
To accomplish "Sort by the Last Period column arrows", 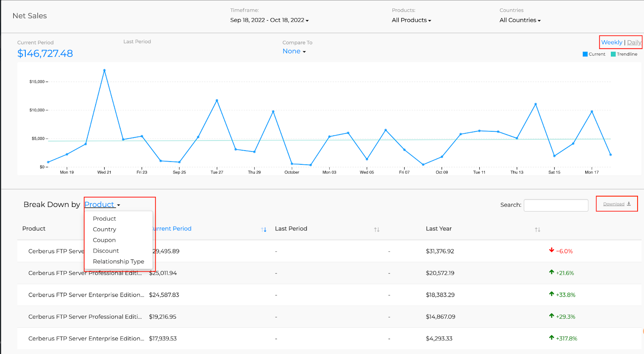I will tap(377, 230).
